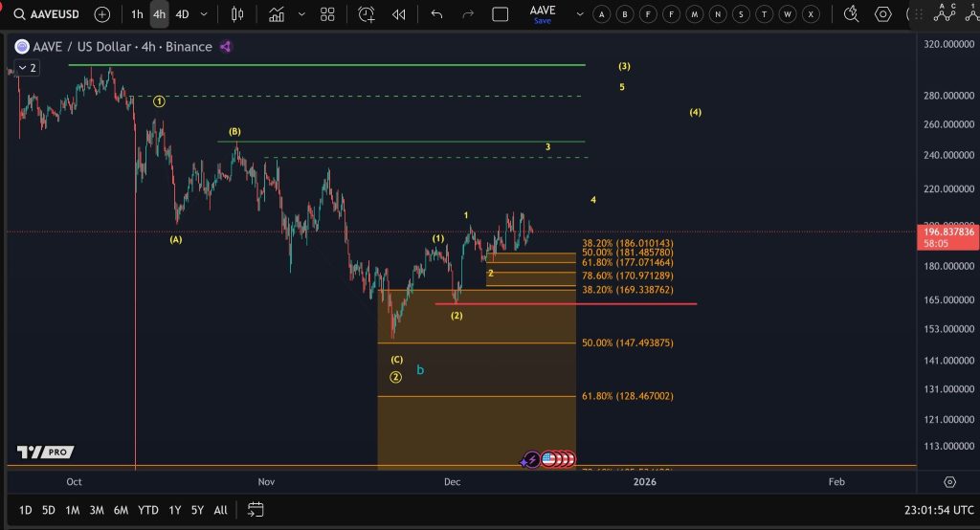
Task: Start bar replay with the rewind icon
Action: pyautogui.click(x=398, y=14)
